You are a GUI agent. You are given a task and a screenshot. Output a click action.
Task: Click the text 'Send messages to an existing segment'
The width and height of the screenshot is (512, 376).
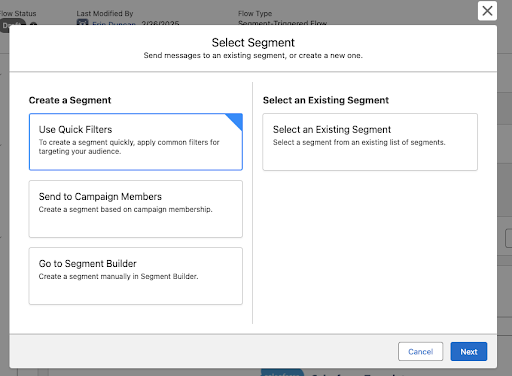215,56
